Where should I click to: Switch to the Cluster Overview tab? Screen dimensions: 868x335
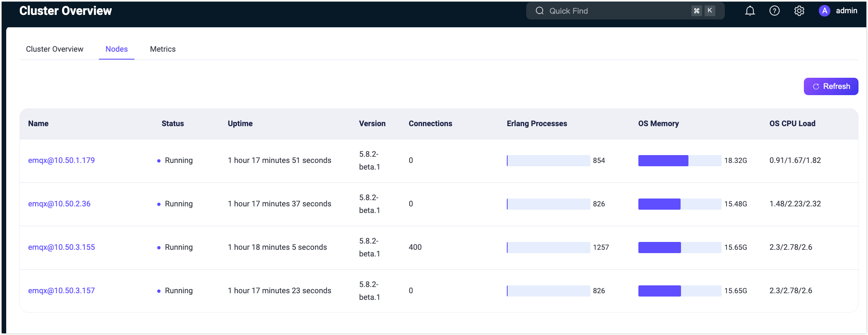click(x=55, y=49)
